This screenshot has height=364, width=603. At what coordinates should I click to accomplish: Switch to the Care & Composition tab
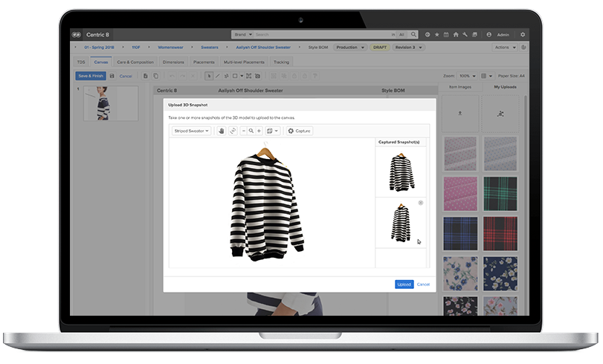pyautogui.click(x=135, y=62)
